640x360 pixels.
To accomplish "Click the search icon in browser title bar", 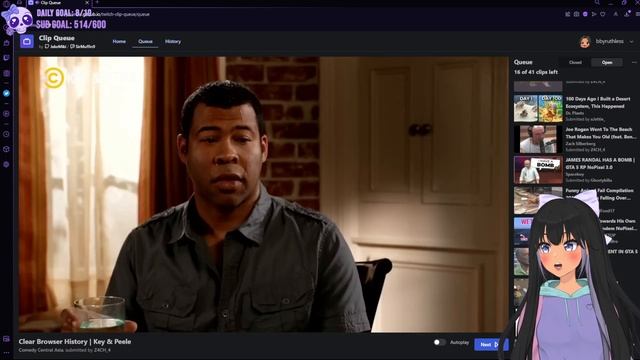I will click(597, 2).
